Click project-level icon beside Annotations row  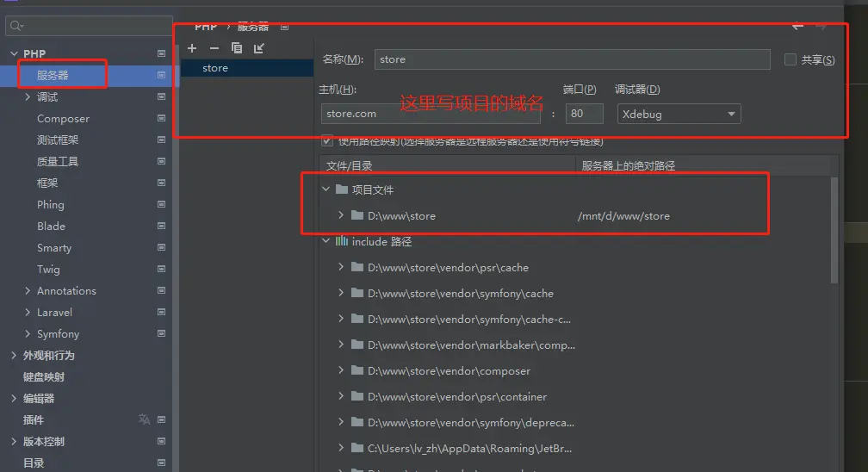click(161, 290)
